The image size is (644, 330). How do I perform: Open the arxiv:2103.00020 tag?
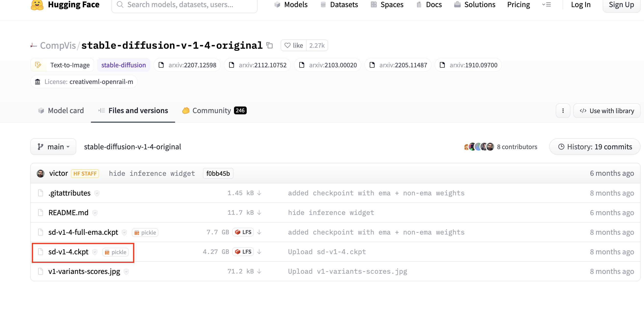(x=327, y=65)
